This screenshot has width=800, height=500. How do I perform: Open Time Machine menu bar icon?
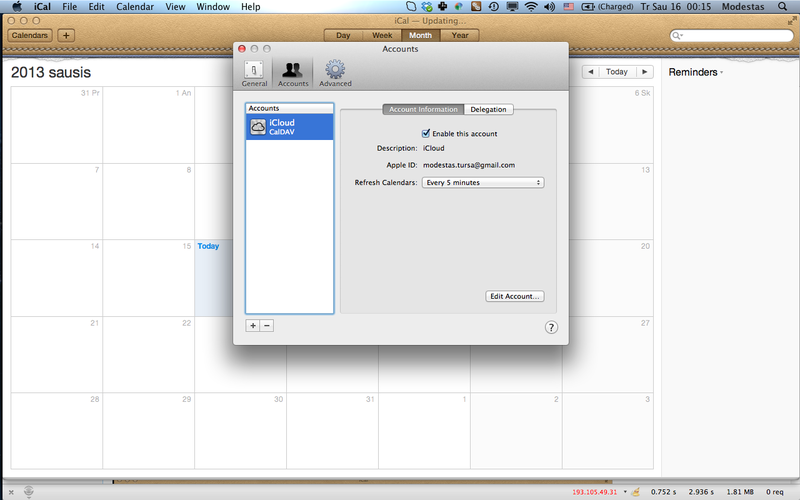494,7
